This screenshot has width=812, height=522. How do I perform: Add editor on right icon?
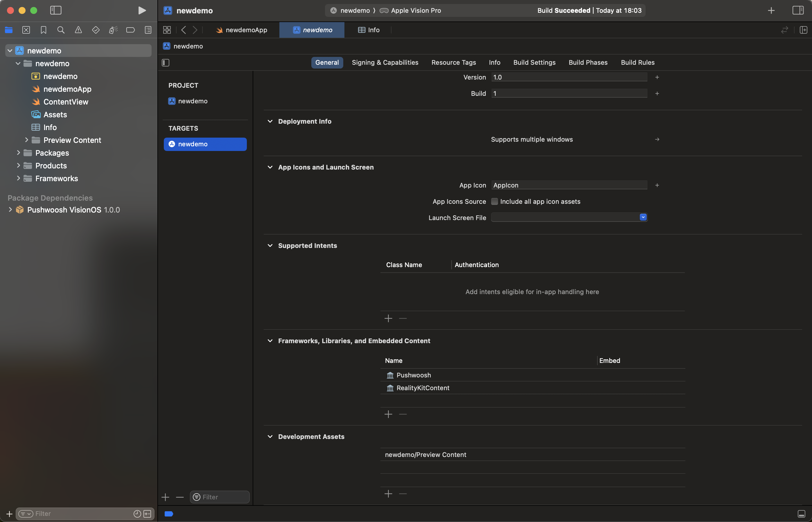pos(803,30)
